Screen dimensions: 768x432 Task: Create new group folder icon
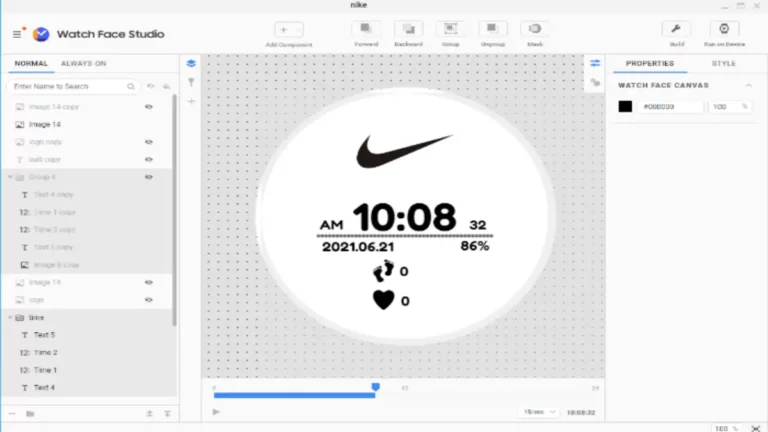[x=30, y=414]
